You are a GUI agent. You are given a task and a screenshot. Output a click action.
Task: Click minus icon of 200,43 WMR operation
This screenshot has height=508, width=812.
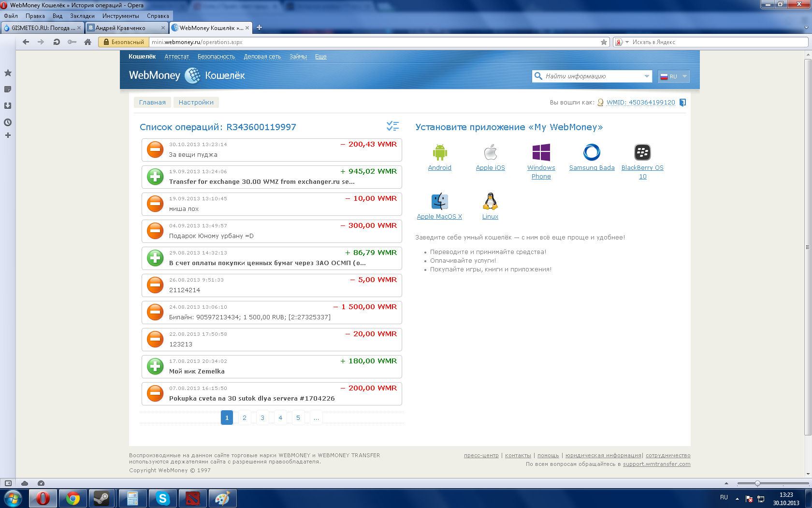pyautogui.click(x=155, y=149)
